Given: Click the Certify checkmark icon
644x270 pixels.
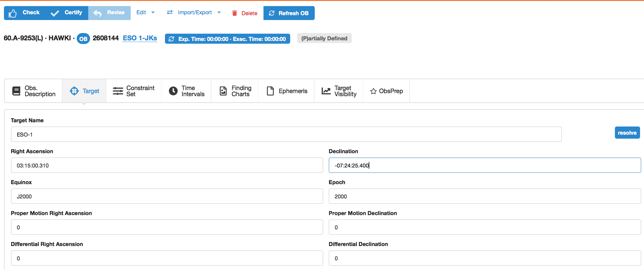Looking at the screenshot, I should click(55, 13).
